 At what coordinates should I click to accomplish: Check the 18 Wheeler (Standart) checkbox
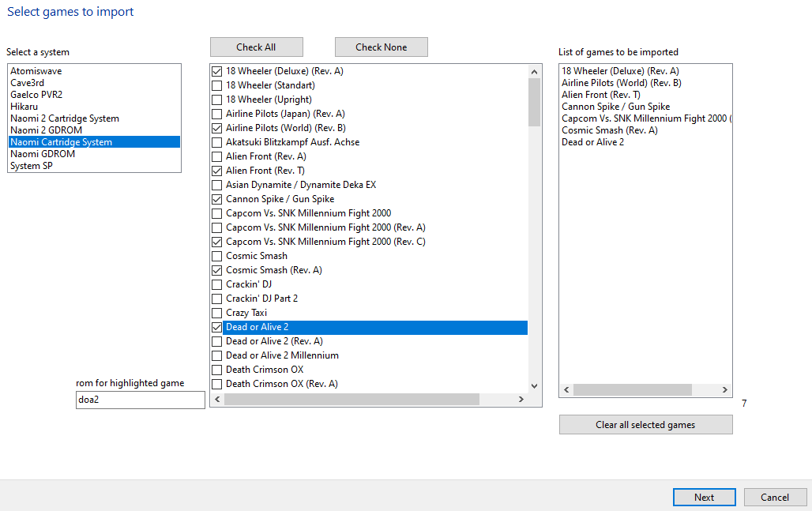pos(217,85)
